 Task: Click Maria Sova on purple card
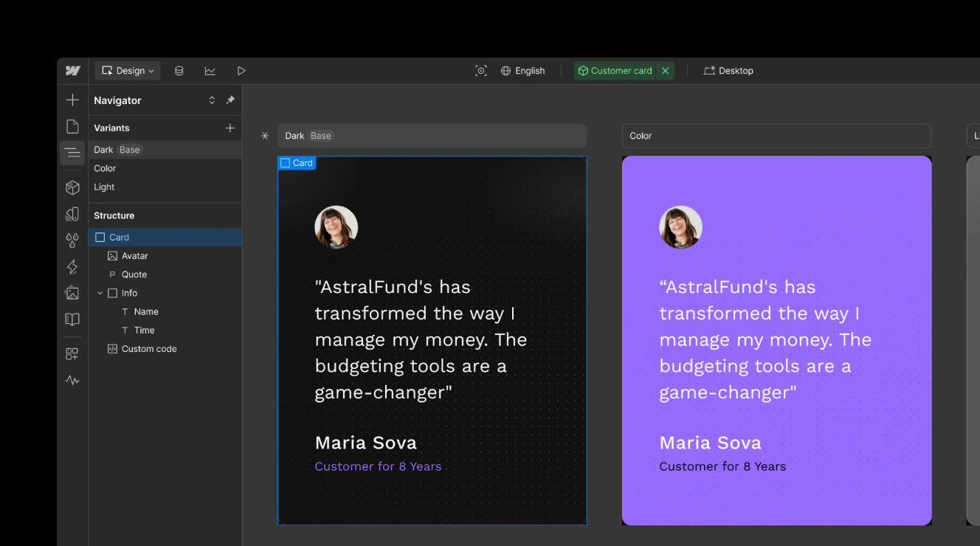pos(710,443)
